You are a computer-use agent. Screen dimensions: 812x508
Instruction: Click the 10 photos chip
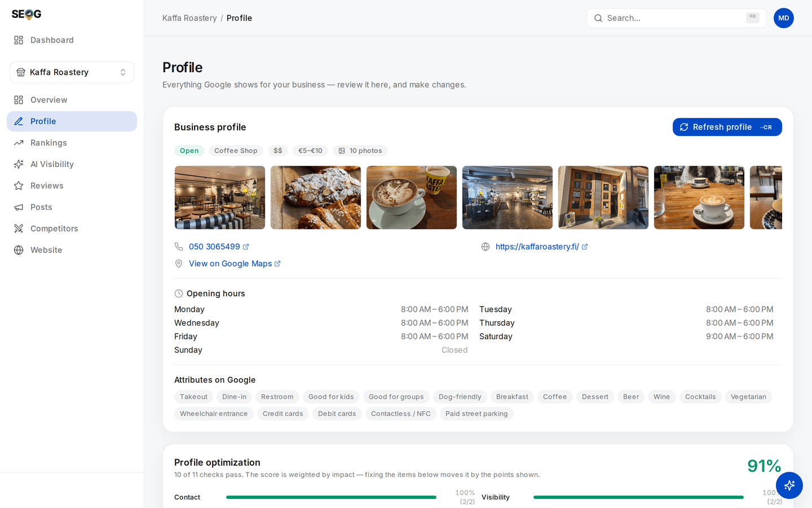tap(360, 151)
